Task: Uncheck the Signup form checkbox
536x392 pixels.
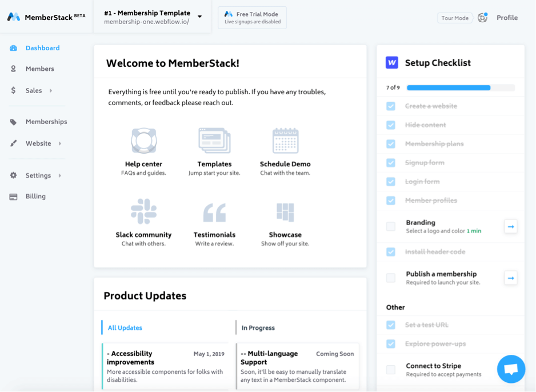Action: (x=391, y=163)
